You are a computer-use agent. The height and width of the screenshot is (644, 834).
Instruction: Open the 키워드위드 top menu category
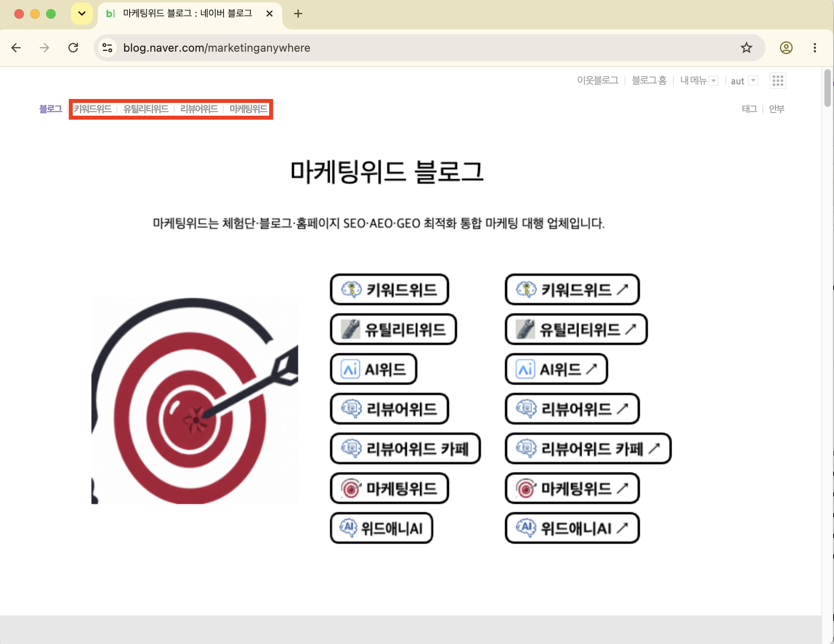pyautogui.click(x=93, y=109)
